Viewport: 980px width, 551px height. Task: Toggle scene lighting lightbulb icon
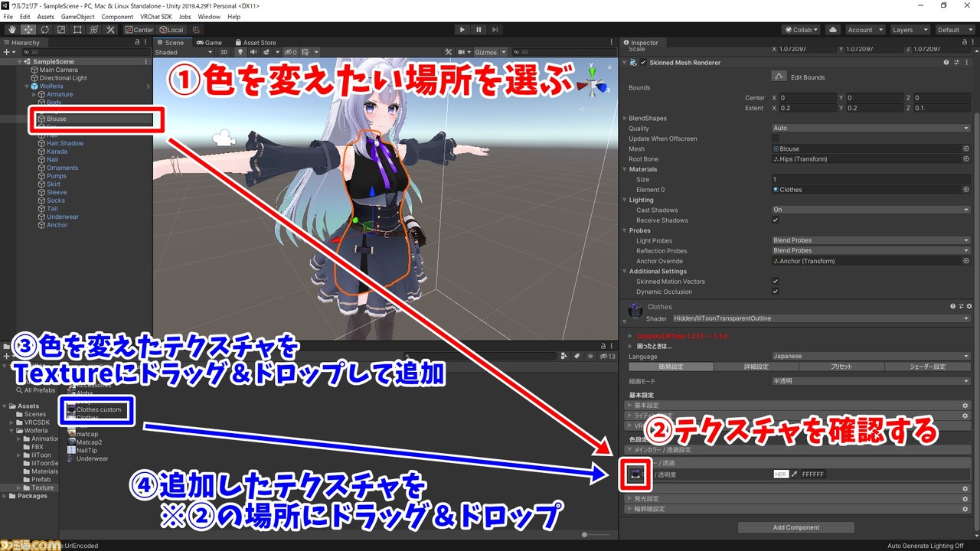[240, 52]
